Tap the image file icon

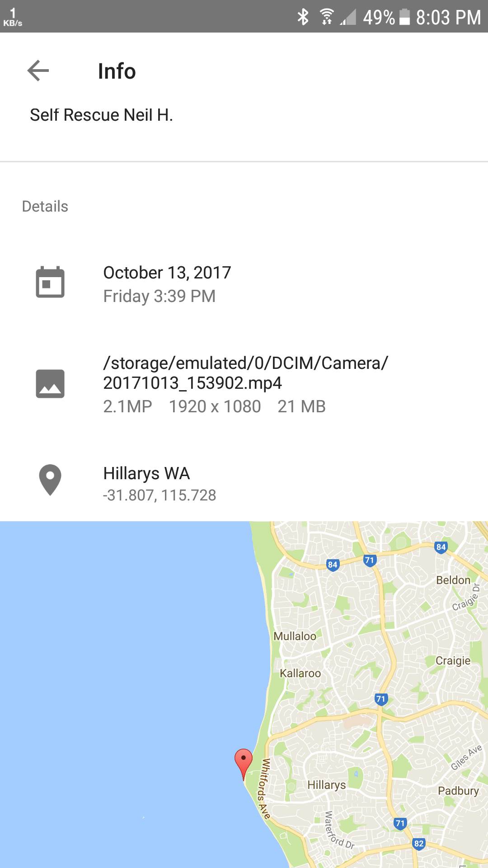pyautogui.click(x=50, y=383)
